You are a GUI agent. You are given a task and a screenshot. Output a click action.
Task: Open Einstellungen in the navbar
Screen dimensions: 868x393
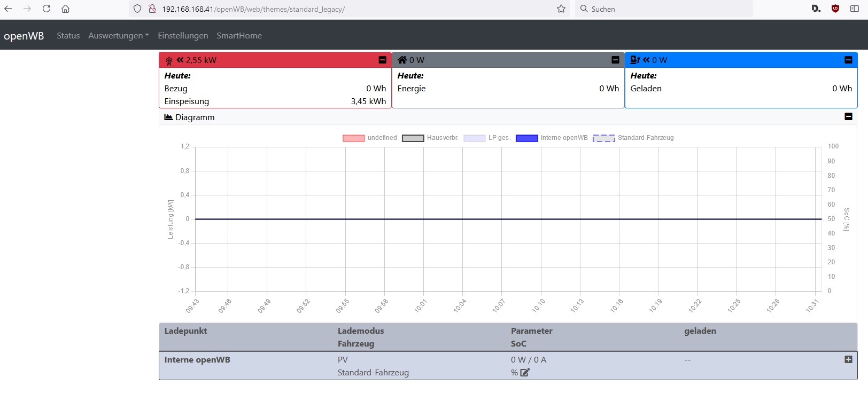(x=183, y=35)
